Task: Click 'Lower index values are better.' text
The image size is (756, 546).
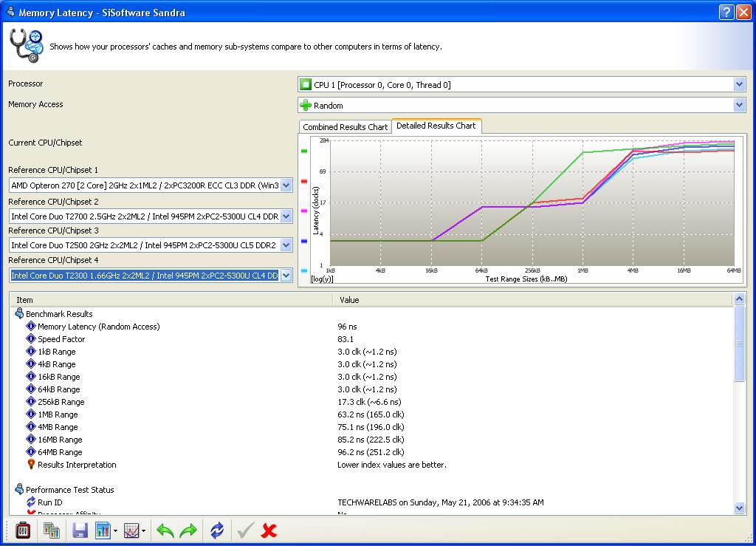Action: [392, 465]
